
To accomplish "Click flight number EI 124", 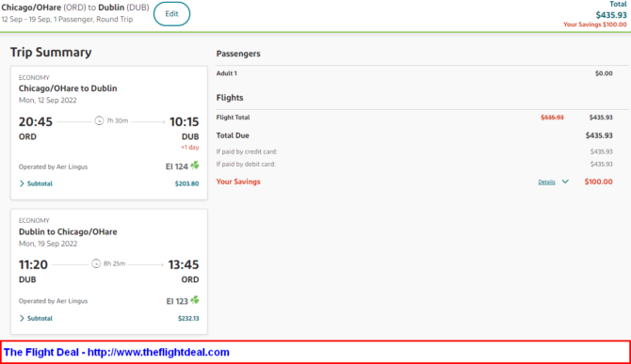I will 177,166.
